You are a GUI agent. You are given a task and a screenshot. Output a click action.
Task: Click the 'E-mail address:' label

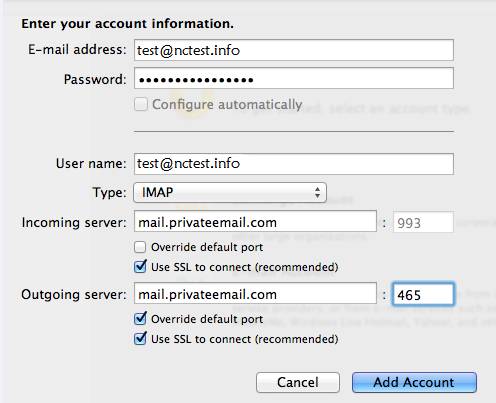[x=77, y=50]
